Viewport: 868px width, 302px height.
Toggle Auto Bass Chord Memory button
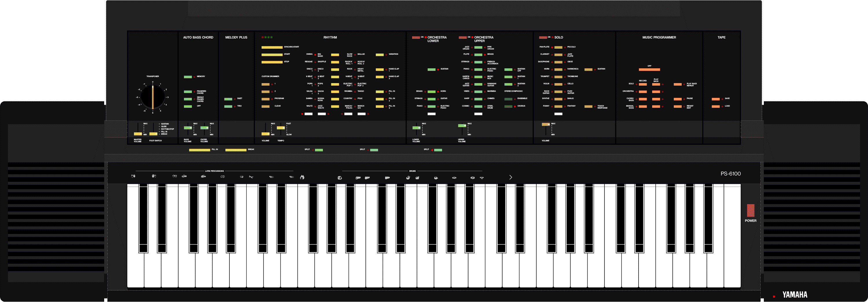click(188, 77)
